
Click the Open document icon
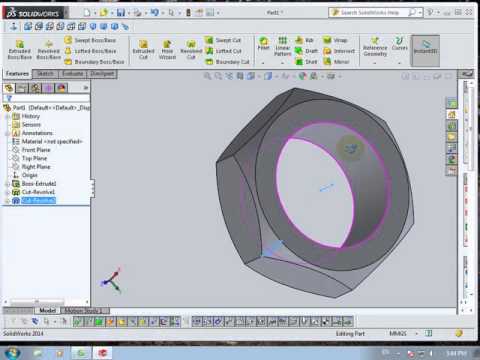[x=104, y=13]
